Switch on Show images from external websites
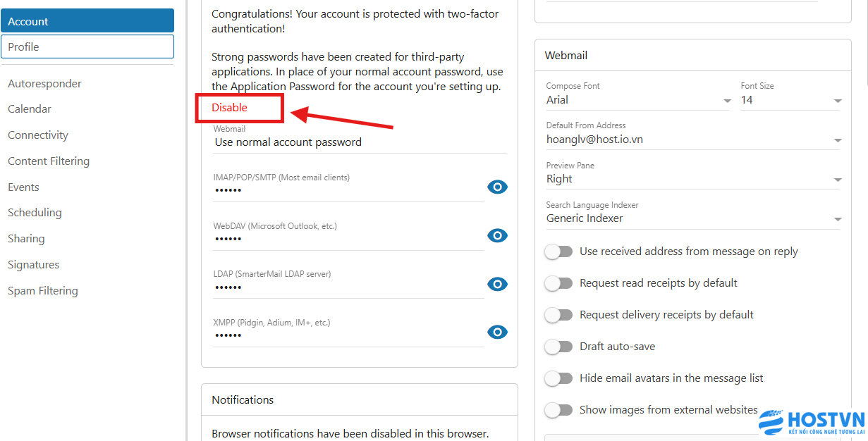The width and height of the screenshot is (868, 441). 558,410
